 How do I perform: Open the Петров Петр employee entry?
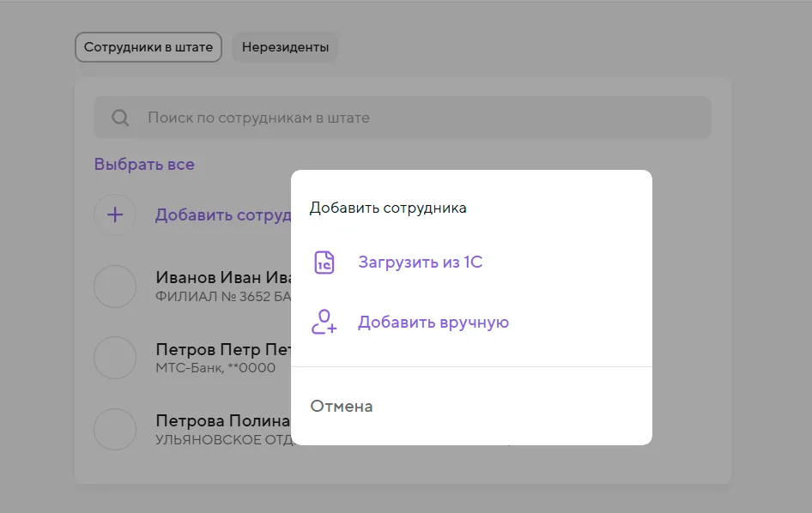coord(221,350)
